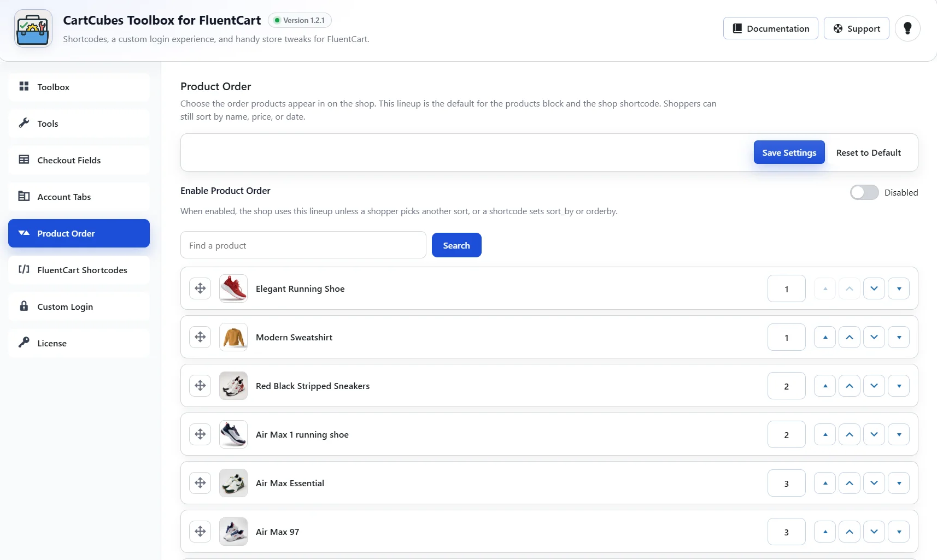The width and height of the screenshot is (937, 560).
Task: Open the Tools sidebar section
Action: point(79,123)
